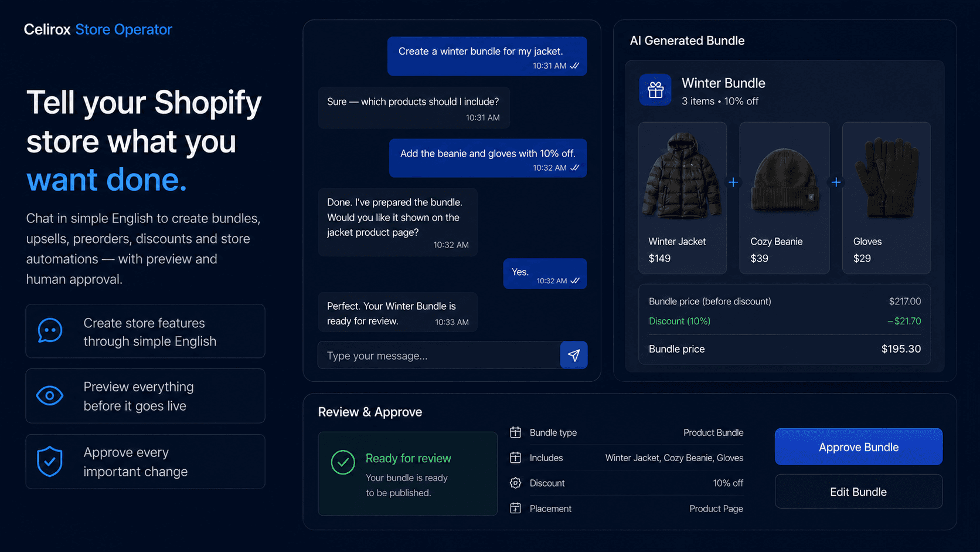
Task: Select the Gloves product card
Action: click(x=886, y=198)
